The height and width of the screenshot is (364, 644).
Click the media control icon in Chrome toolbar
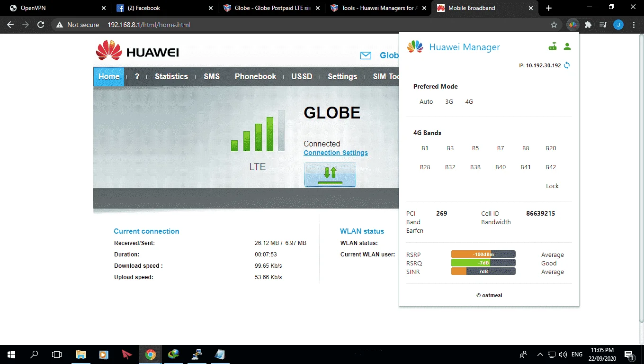(603, 25)
